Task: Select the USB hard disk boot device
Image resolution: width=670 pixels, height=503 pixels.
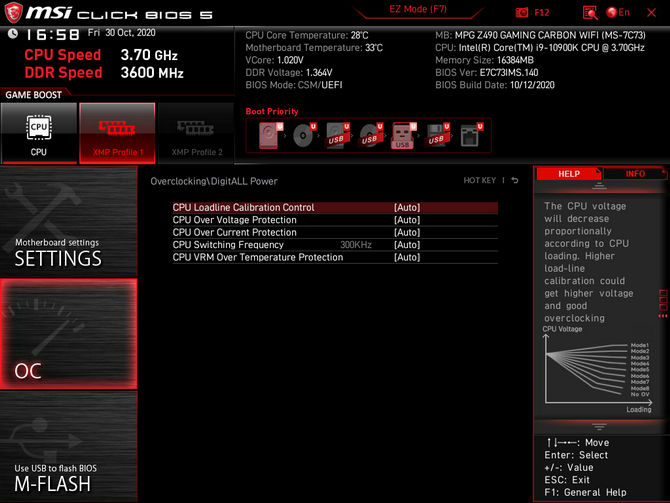Action: coord(338,135)
